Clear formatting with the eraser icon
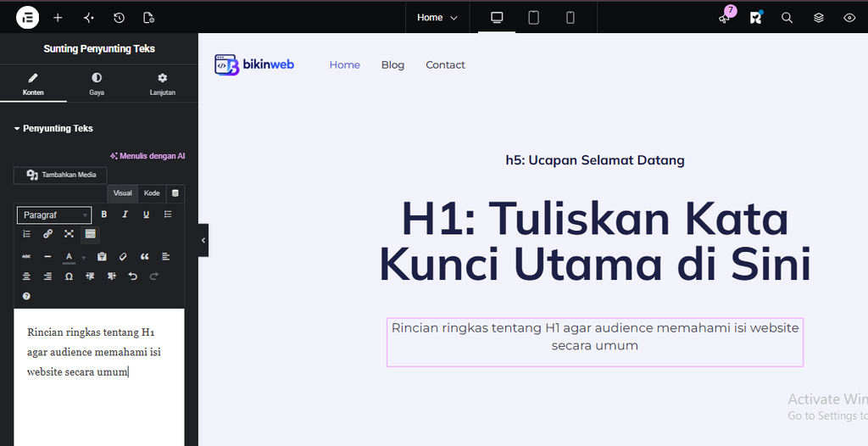The width and height of the screenshot is (868, 446). (x=123, y=257)
